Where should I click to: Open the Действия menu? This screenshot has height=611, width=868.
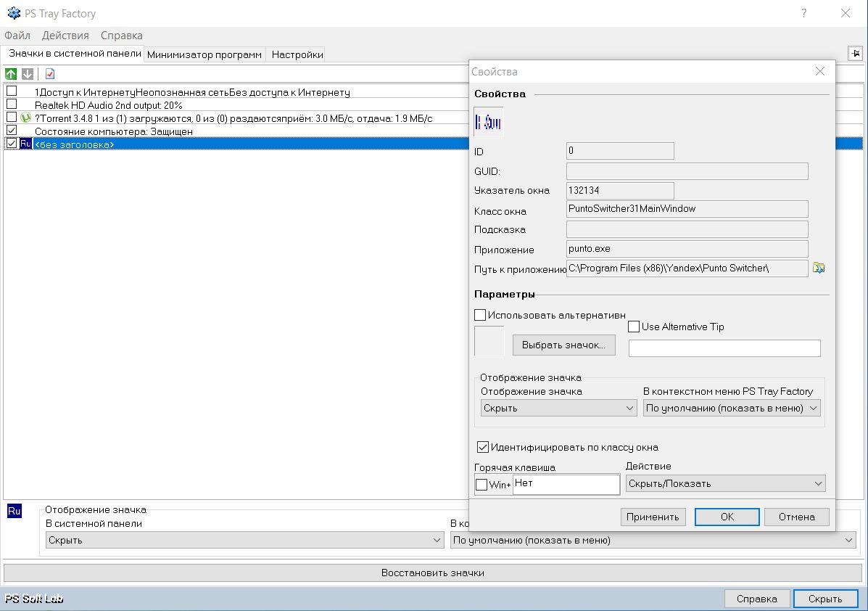pos(65,36)
